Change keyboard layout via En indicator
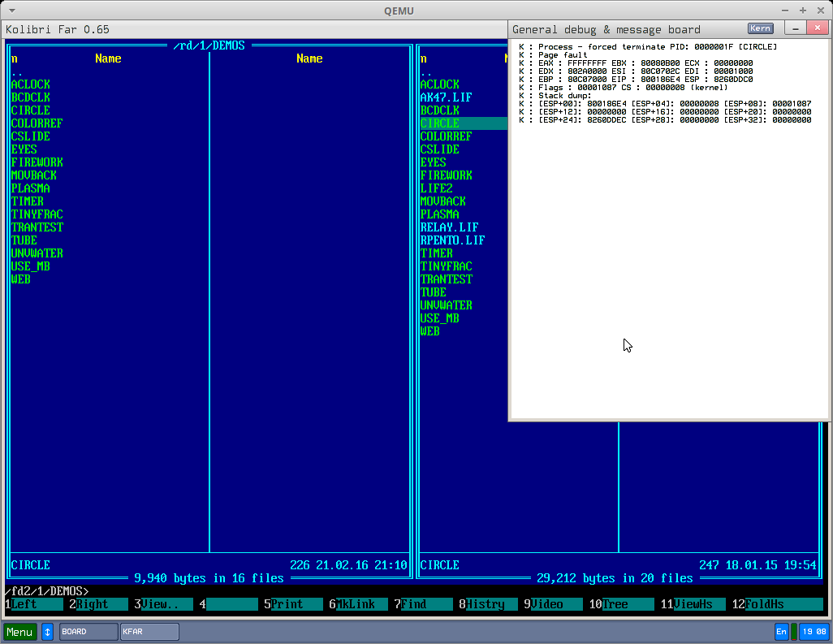833x644 pixels. 781,632
